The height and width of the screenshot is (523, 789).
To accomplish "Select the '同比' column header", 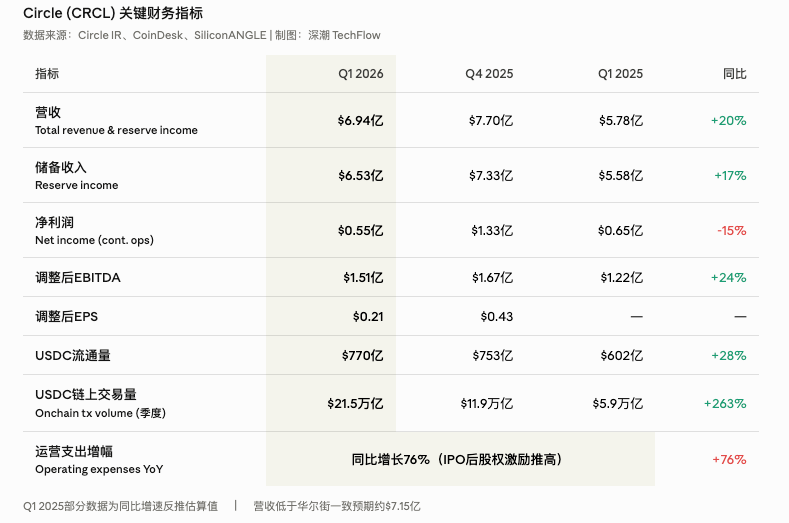I will tap(735, 74).
